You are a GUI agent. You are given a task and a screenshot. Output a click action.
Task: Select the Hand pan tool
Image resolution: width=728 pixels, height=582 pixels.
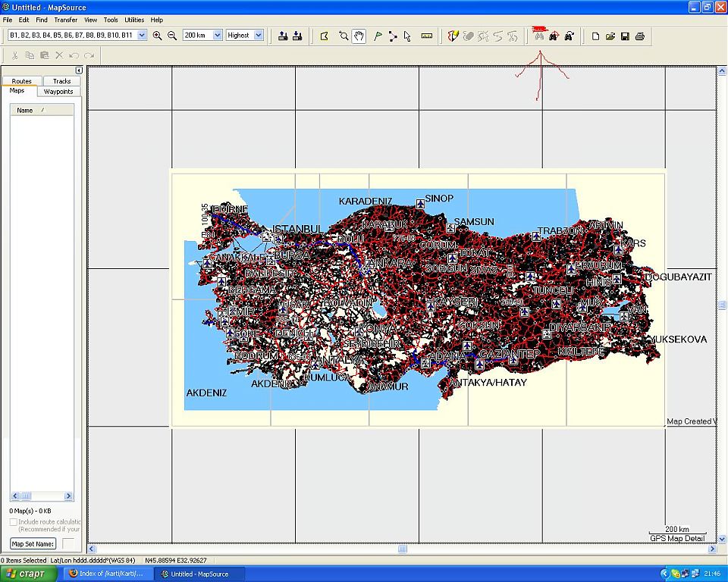pyautogui.click(x=359, y=36)
